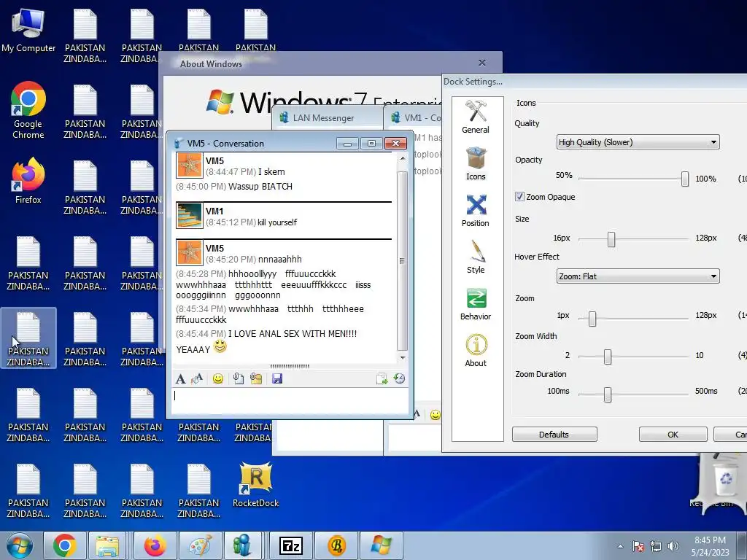
Task: Open the Start menu orb
Action: (20, 545)
